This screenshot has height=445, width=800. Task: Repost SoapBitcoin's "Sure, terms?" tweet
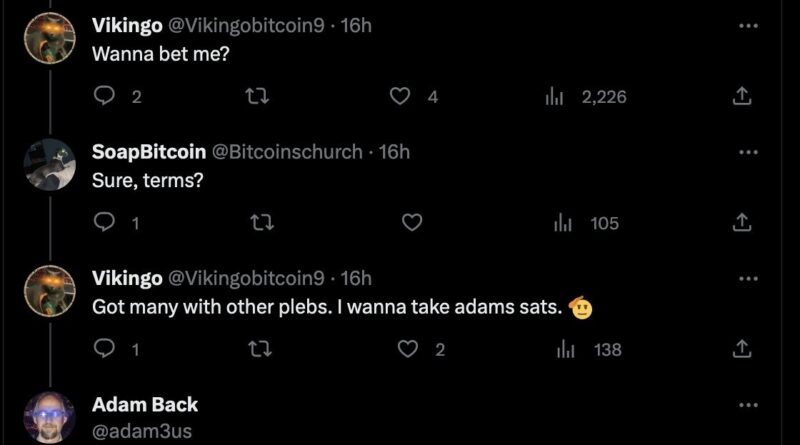(254, 223)
